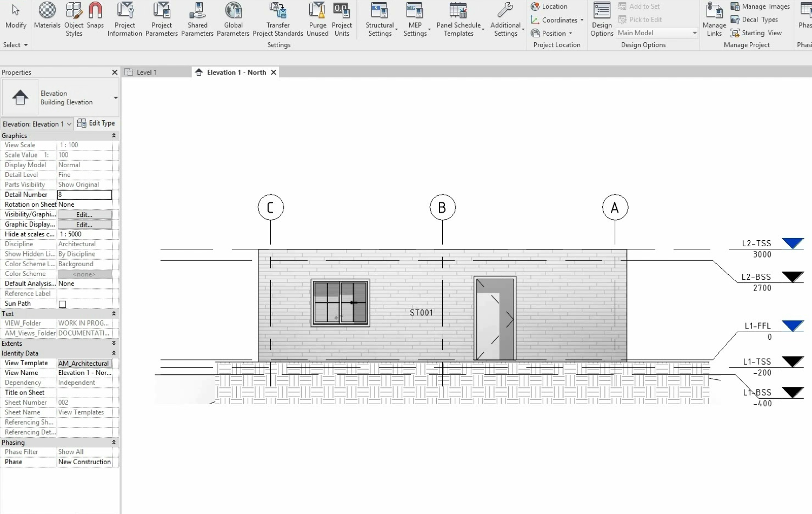Click Transfer Project Standards
The image size is (812, 514).
(278, 19)
